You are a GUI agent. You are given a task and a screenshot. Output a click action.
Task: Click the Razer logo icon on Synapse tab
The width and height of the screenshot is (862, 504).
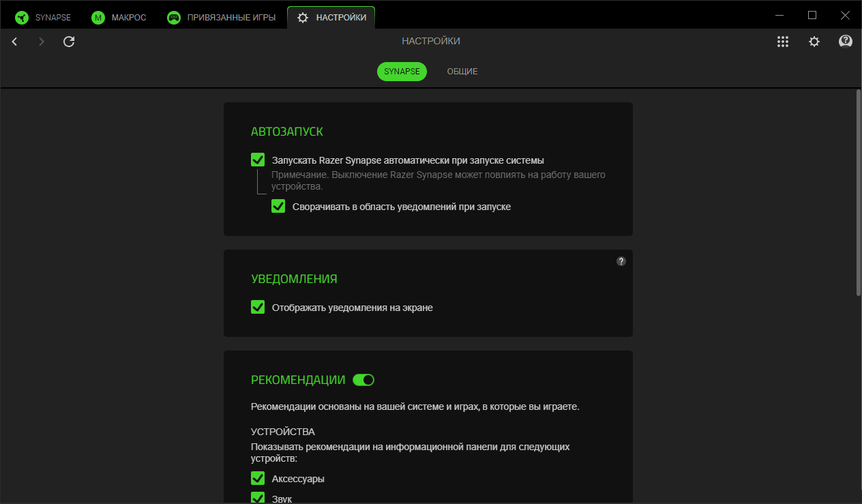click(22, 18)
